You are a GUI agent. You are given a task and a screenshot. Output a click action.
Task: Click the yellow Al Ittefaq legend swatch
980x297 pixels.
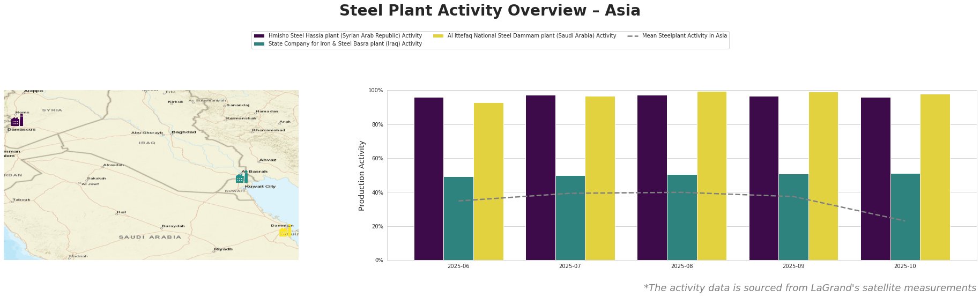click(439, 36)
